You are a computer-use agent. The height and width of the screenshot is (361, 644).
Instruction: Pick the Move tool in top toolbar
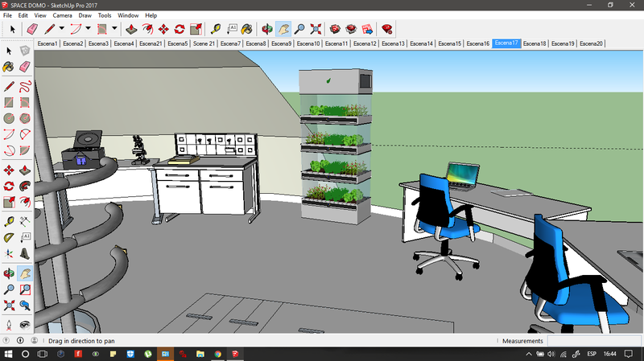[x=163, y=29]
